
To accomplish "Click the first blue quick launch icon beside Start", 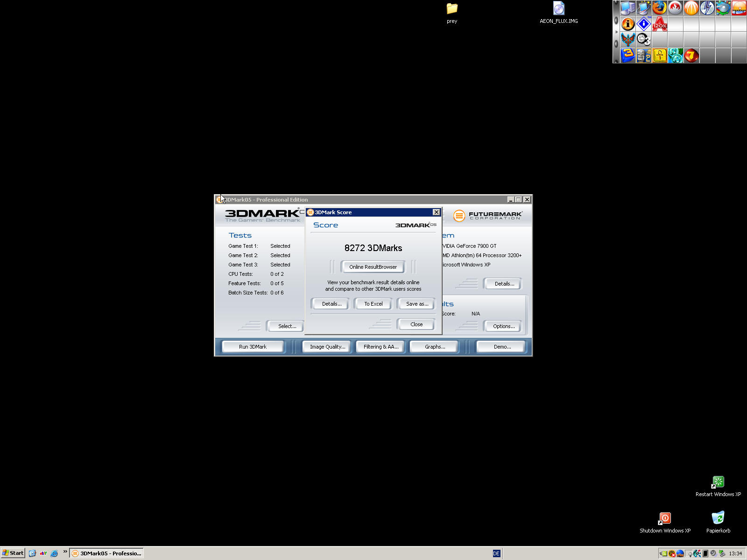I will [x=32, y=553].
